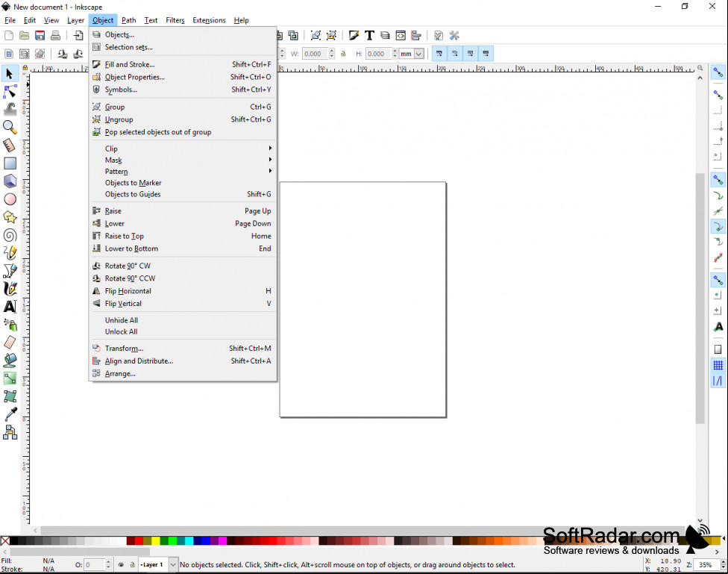This screenshot has width=728, height=574.
Task: Select the Node editing tool
Action: point(10,92)
